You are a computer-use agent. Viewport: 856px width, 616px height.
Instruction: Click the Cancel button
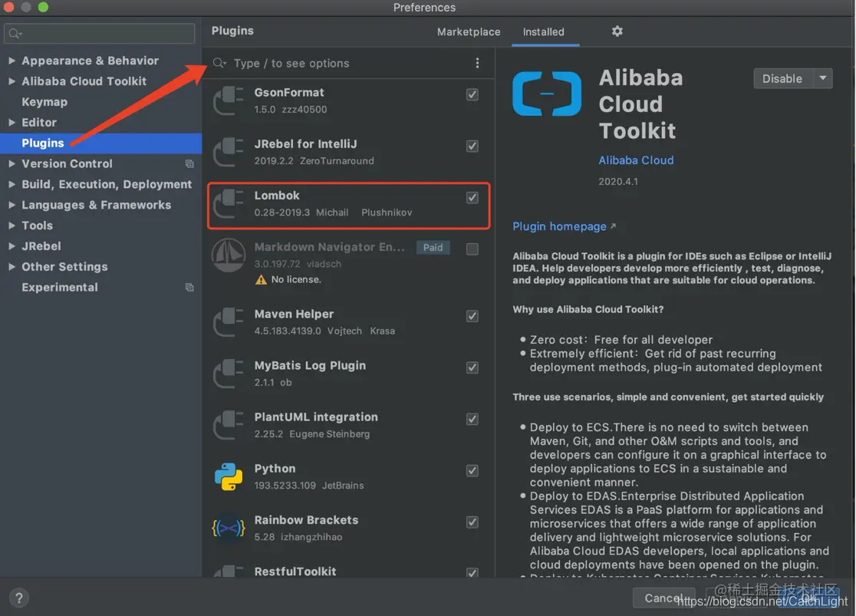click(663, 598)
